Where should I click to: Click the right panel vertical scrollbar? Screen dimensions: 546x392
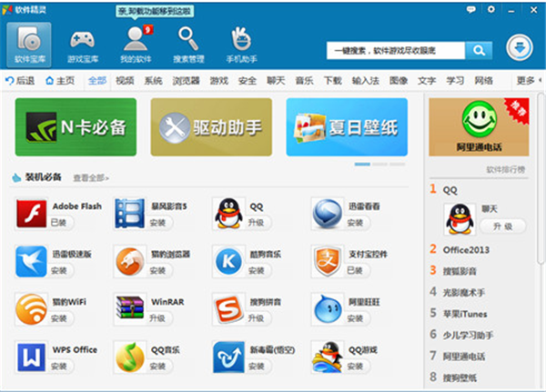(x=540, y=178)
